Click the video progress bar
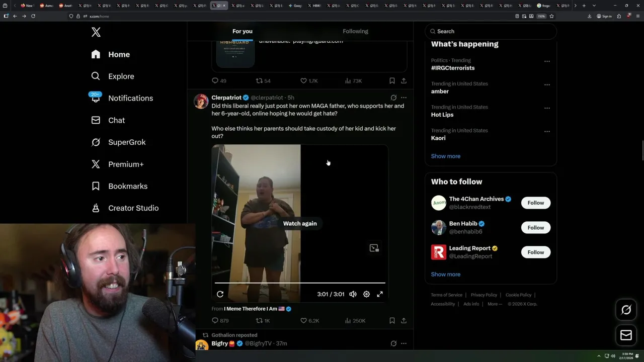 300,283
